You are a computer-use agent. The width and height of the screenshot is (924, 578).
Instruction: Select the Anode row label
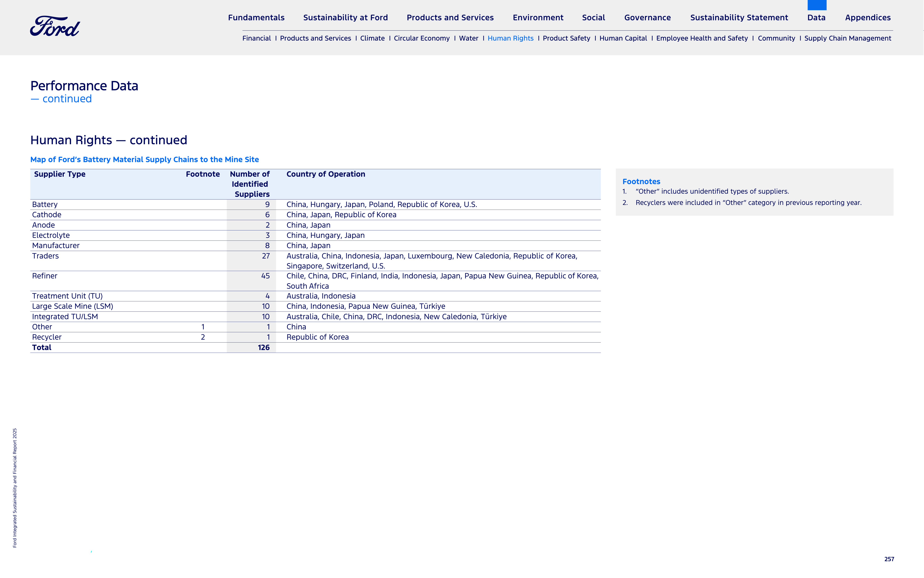[x=43, y=225]
